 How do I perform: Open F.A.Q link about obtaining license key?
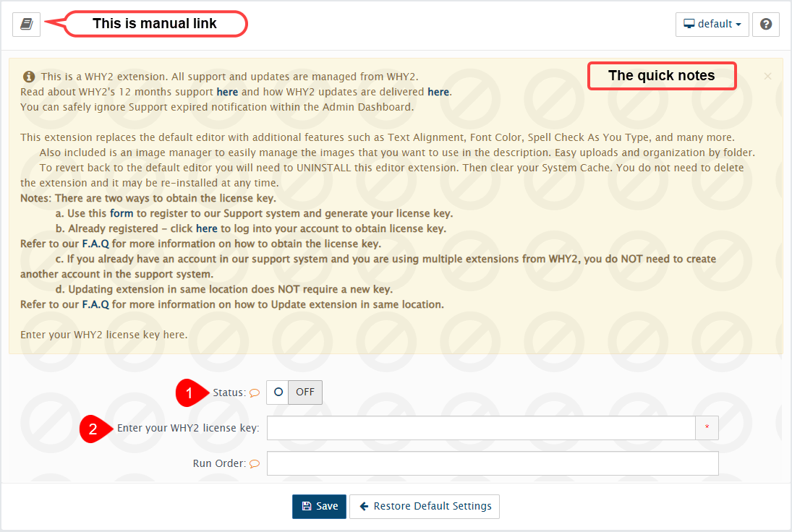(95, 244)
